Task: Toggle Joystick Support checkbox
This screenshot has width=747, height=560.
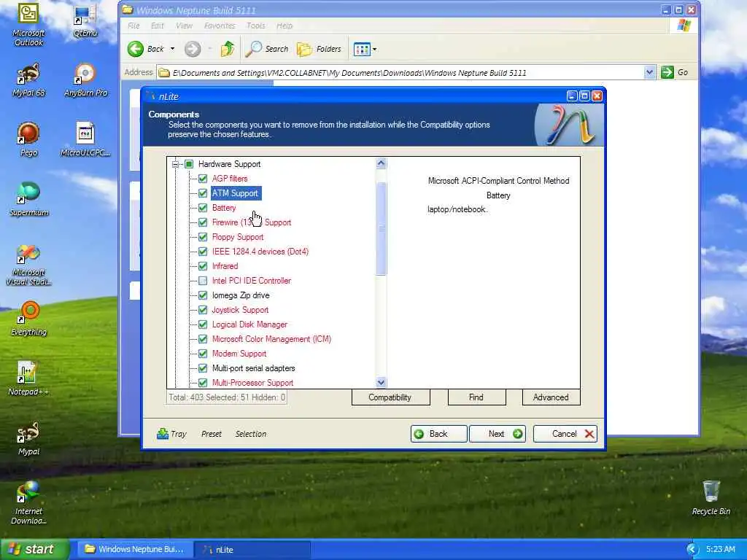Action: (x=203, y=310)
